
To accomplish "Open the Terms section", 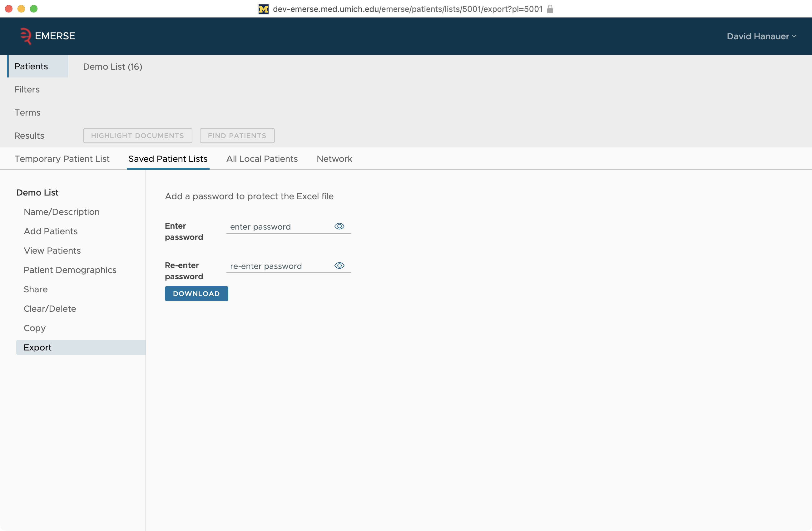I will (27, 113).
